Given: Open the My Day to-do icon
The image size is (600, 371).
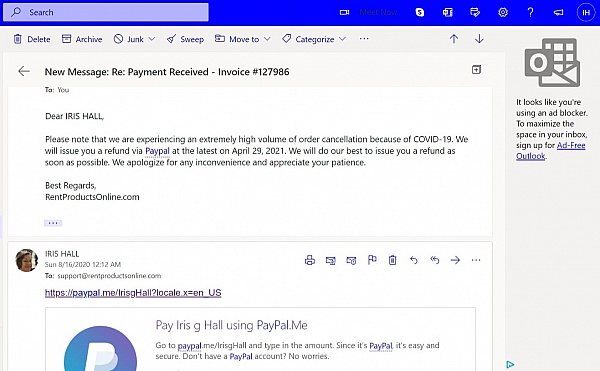Looking at the screenshot, I should click(x=475, y=12).
